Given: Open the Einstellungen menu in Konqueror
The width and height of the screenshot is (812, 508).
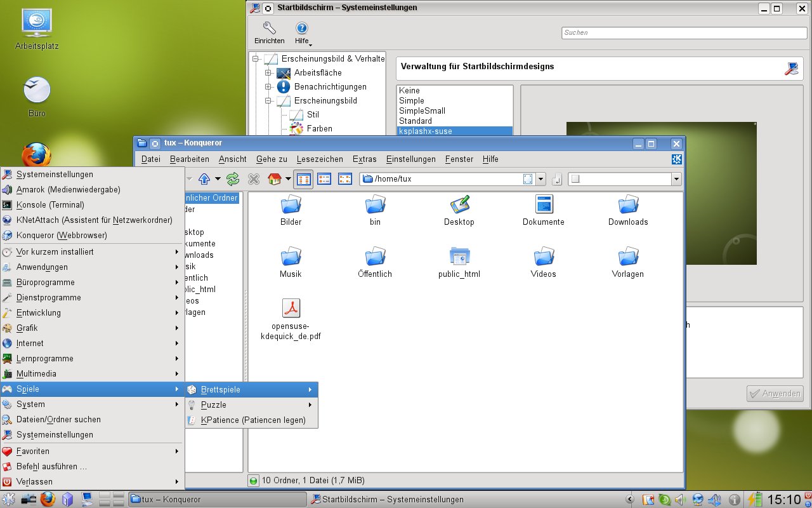Looking at the screenshot, I should (411, 159).
